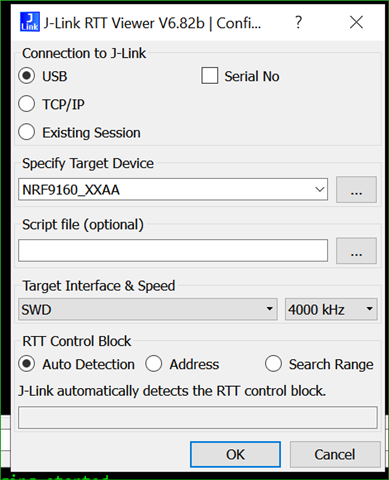Click the question mark help button
389x480 pixels.
point(298,22)
